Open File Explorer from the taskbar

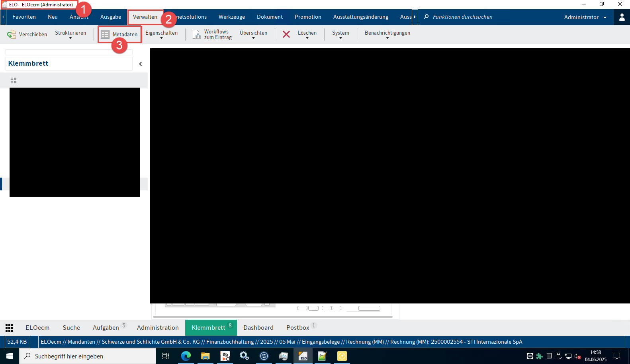205,356
